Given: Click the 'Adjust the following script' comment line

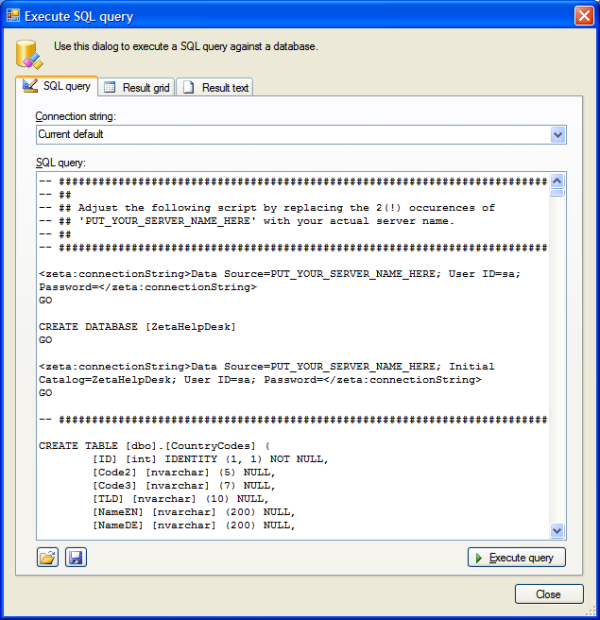Looking at the screenshot, I should click(267, 208).
